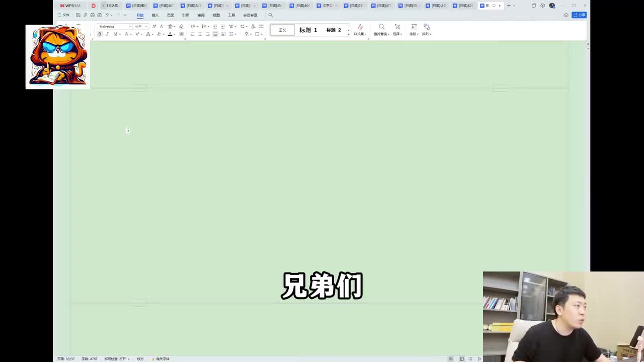Viewport: 644px width, 362px height.
Task: Switch to the 页面 ribbon tab
Action: click(171, 15)
